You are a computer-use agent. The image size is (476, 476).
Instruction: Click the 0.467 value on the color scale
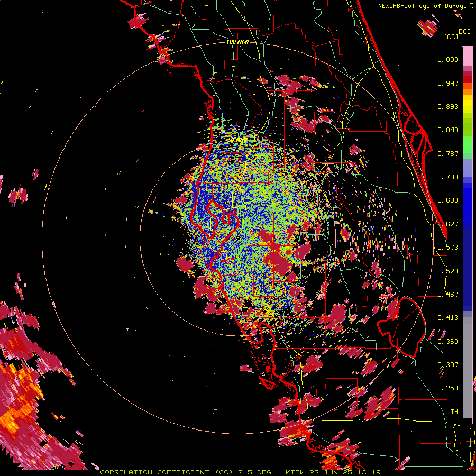pos(448,295)
